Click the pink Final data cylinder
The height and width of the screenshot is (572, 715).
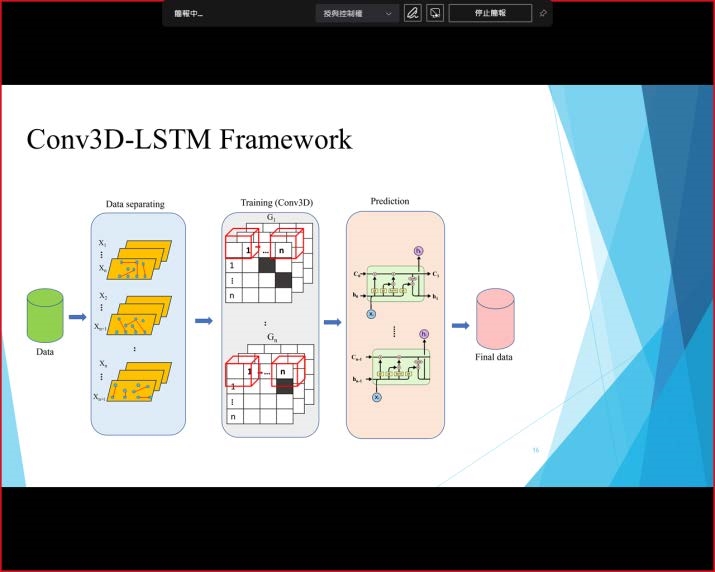point(495,319)
